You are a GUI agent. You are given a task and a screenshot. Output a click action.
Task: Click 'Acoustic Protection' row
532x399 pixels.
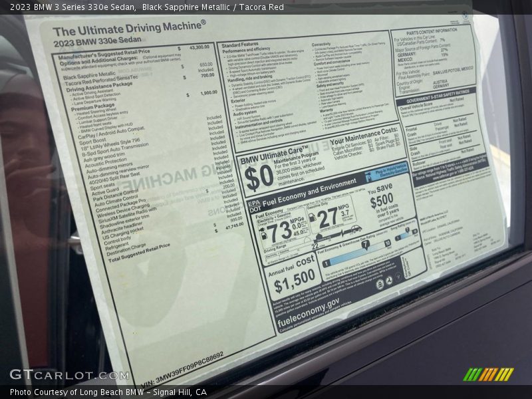(106, 163)
